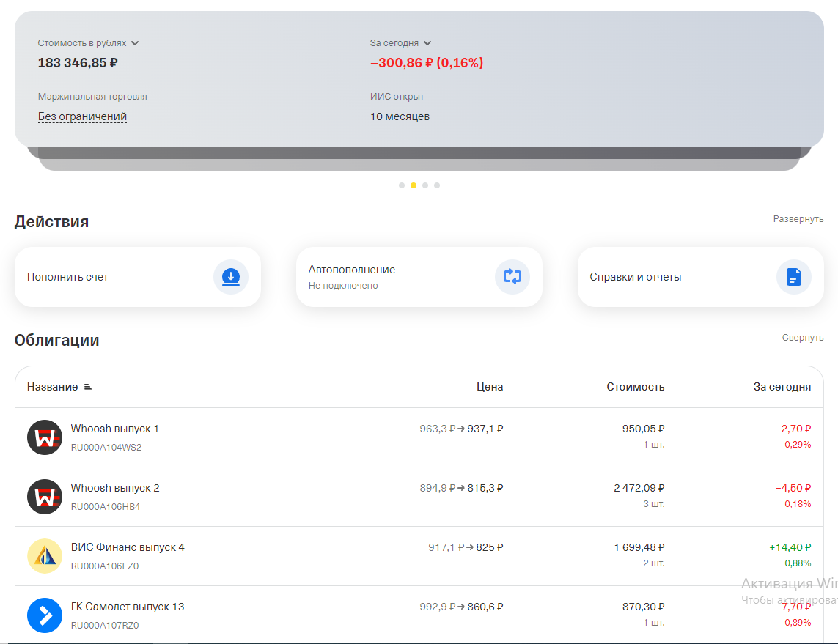The image size is (838, 644).
Task: Click the portfolio value 183 346,85 ₽
Action: [78, 63]
